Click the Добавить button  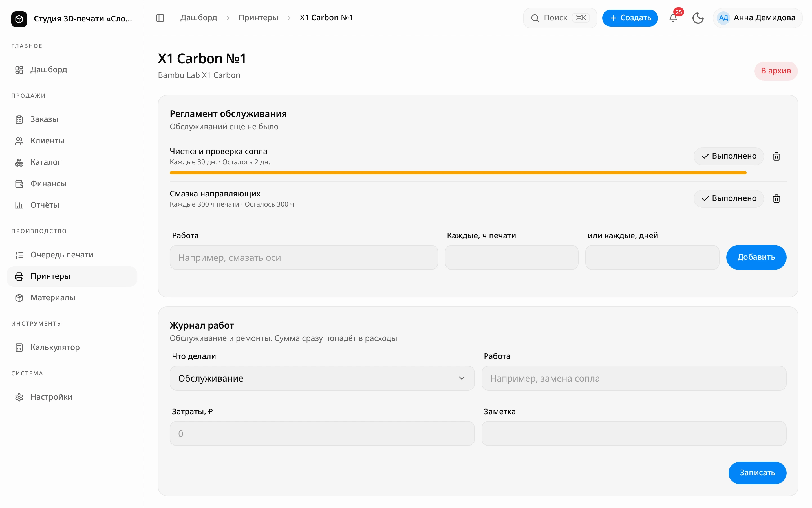coord(756,257)
